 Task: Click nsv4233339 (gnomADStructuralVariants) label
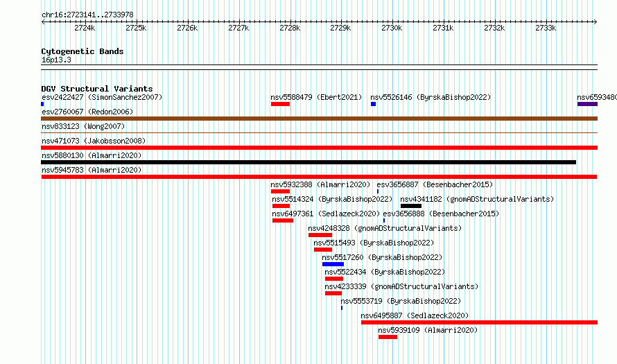(x=401, y=286)
